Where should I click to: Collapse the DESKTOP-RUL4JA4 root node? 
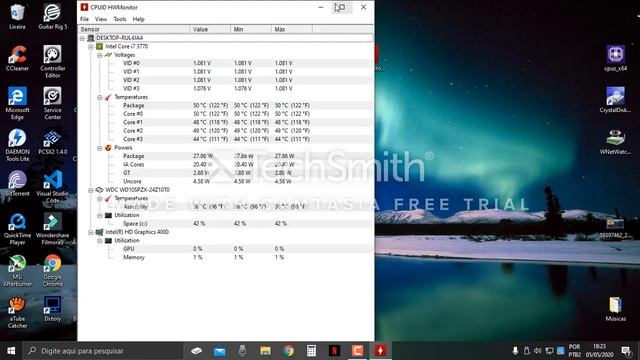click(x=82, y=38)
